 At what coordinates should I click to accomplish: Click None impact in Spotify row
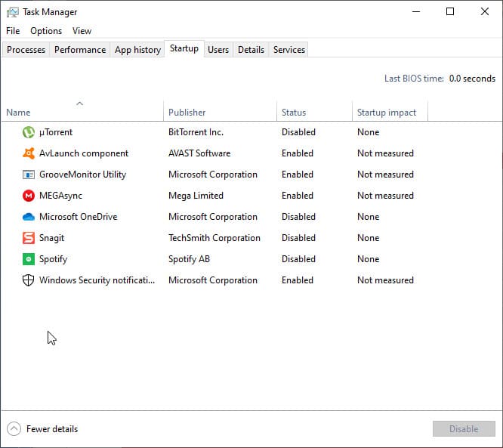point(369,259)
